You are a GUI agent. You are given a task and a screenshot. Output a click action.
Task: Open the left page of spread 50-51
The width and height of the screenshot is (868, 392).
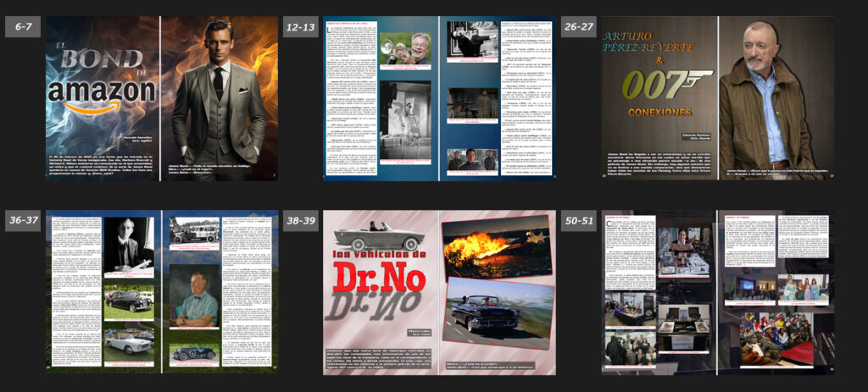(x=659, y=292)
